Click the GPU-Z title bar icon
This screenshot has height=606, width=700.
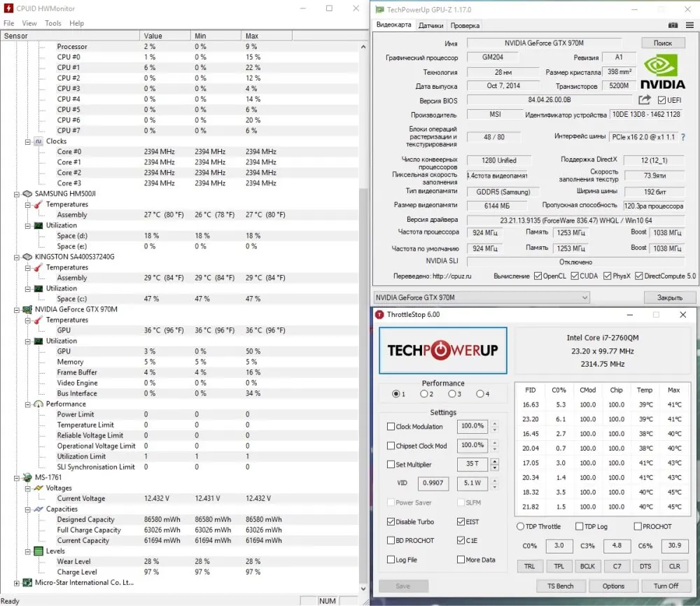coord(380,9)
